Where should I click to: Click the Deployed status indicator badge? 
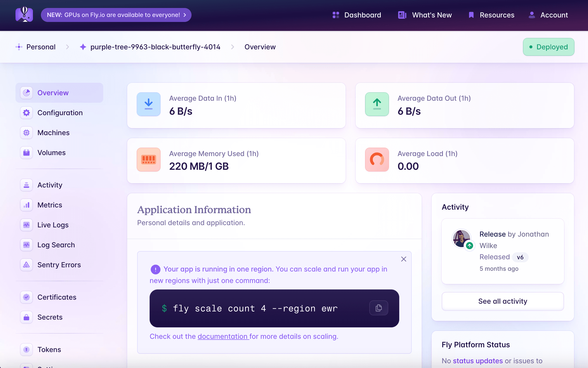click(549, 47)
